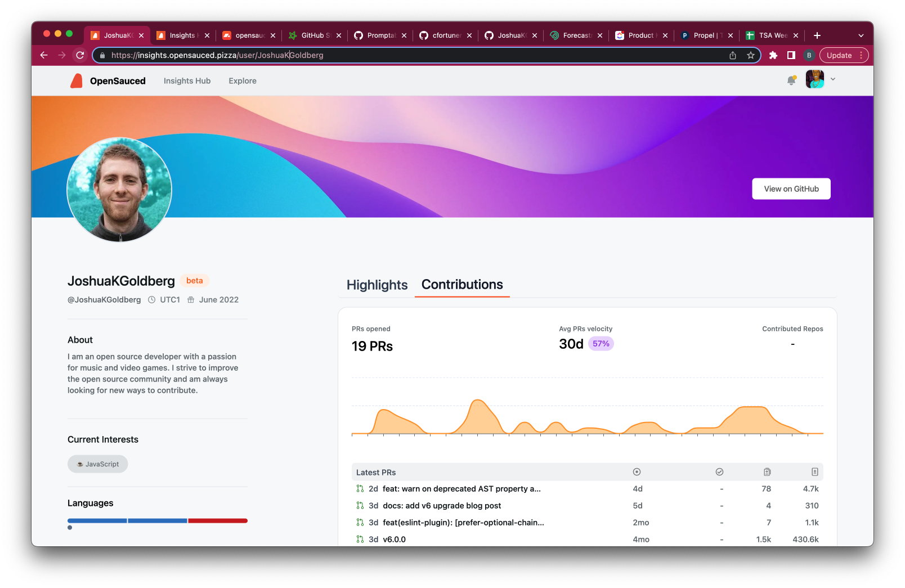Click the browser extensions puzzle icon
The image size is (905, 588).
(x=773, y=55)
